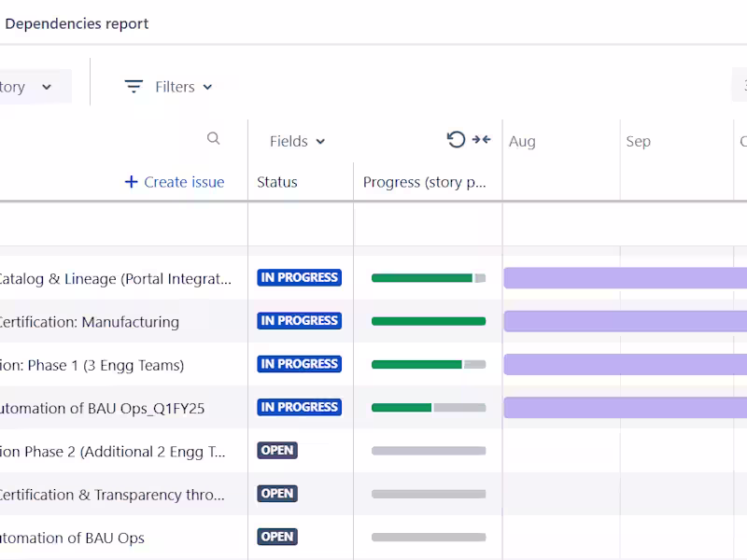Click progress bar for Automation of BAU Ops_Q1FY25
The width and height of the screenshot is (747, 560).
(x=429, y=408)
